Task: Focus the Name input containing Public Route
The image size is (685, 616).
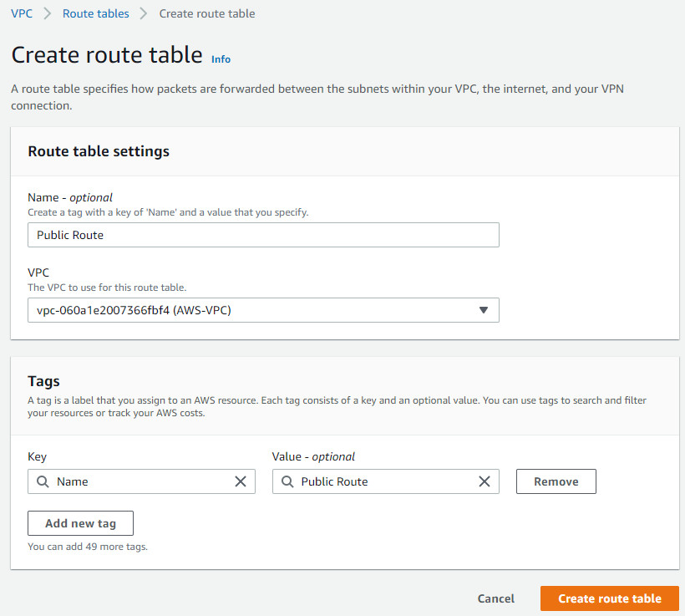Action: click(x=263, y=235)
